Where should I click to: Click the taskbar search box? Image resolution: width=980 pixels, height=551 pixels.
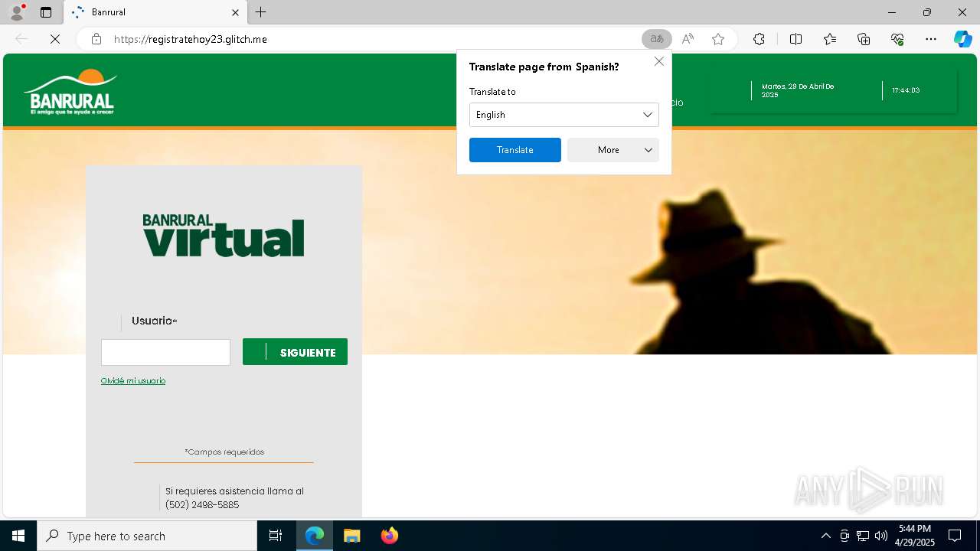pyautogui.click(x=147, y=536)
